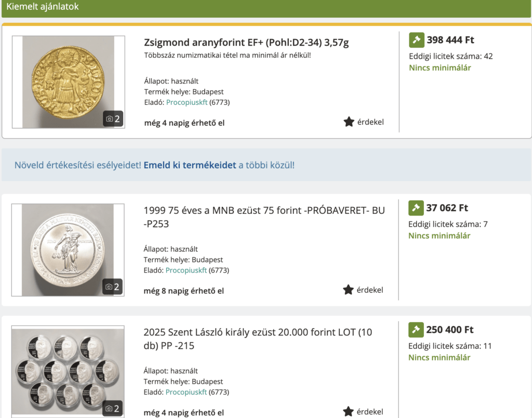This screenshot has height=418, width=532.
Task: Click the camera badge on Szent László lot
Action: 112,409
